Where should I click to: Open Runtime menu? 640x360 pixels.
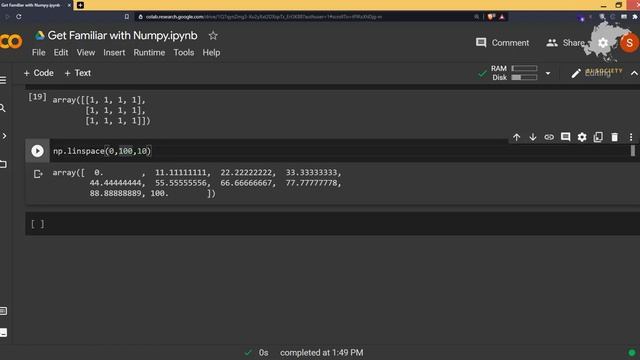(x=149, y=53)
